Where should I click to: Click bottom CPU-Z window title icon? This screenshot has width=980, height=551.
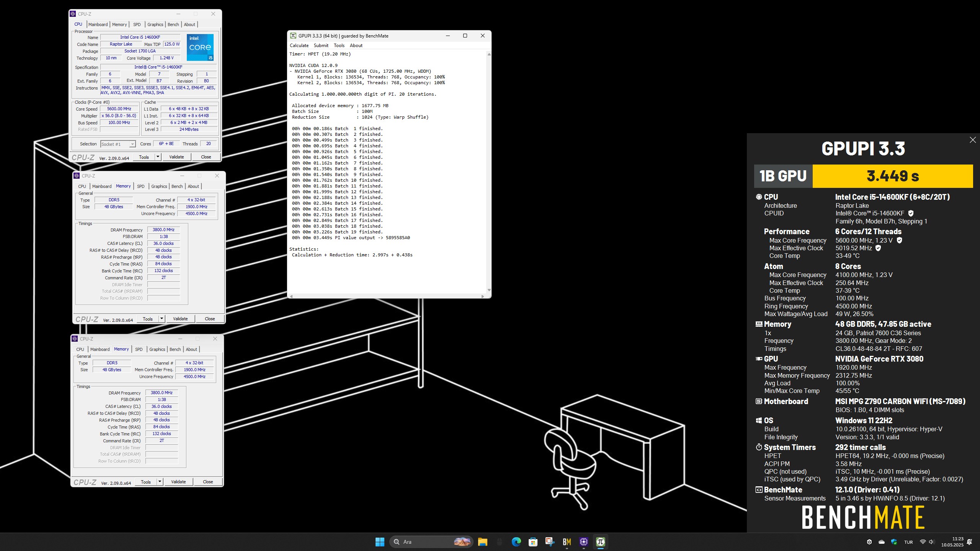[75, 339]
